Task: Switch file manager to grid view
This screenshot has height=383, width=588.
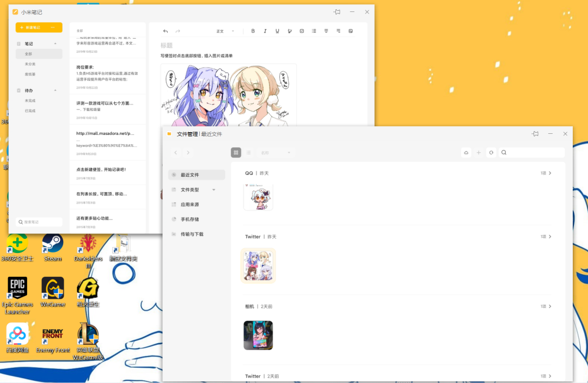Action: pyautogui.click(x=236, y=152)
